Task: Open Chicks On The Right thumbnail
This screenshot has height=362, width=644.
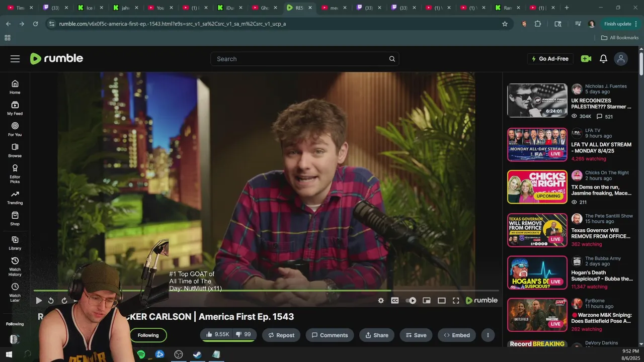Action: [537, 187]
